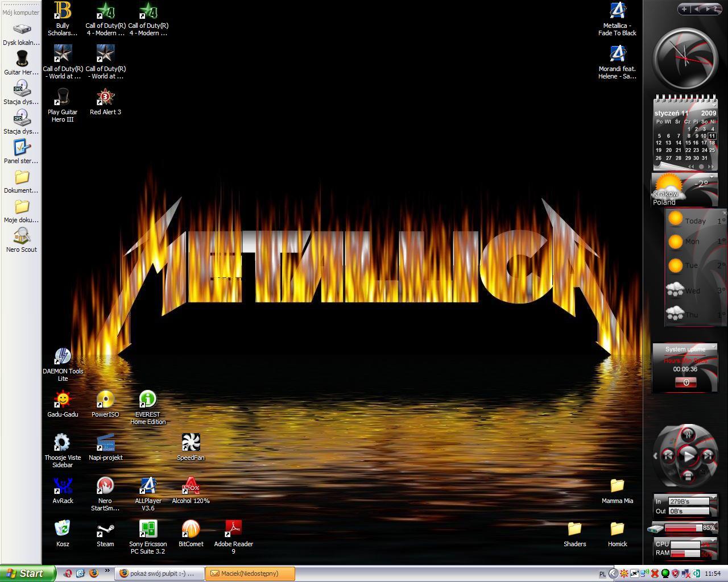Image resolution: width=728 pixels, height=582 pixels.
Task: Open Napi-projekt desktop icon
Action: click(105, 447)
